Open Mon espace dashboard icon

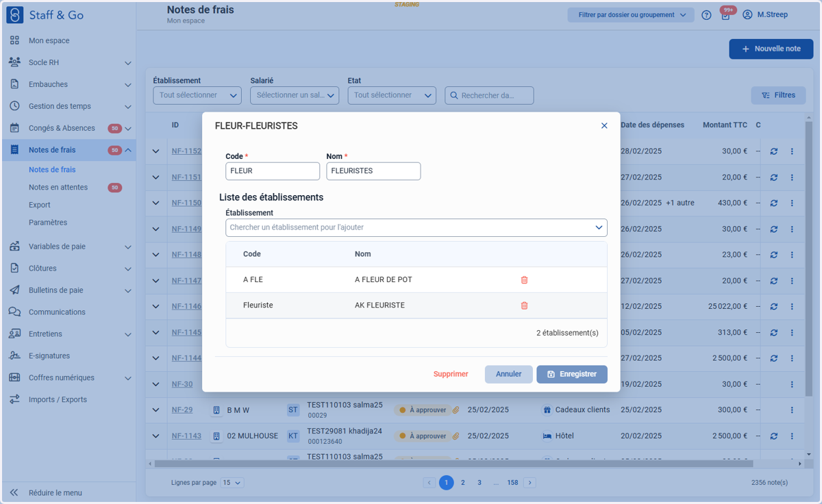point(14,40)
